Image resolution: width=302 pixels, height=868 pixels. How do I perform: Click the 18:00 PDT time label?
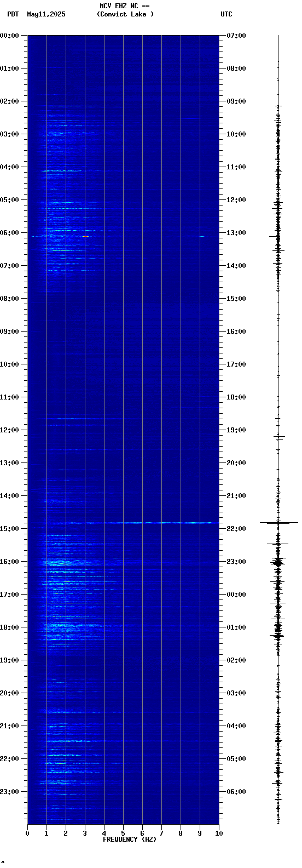[10, 627]
